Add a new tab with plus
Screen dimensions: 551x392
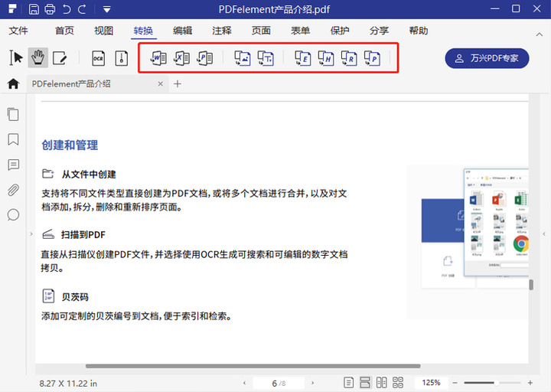pos(178,83)
